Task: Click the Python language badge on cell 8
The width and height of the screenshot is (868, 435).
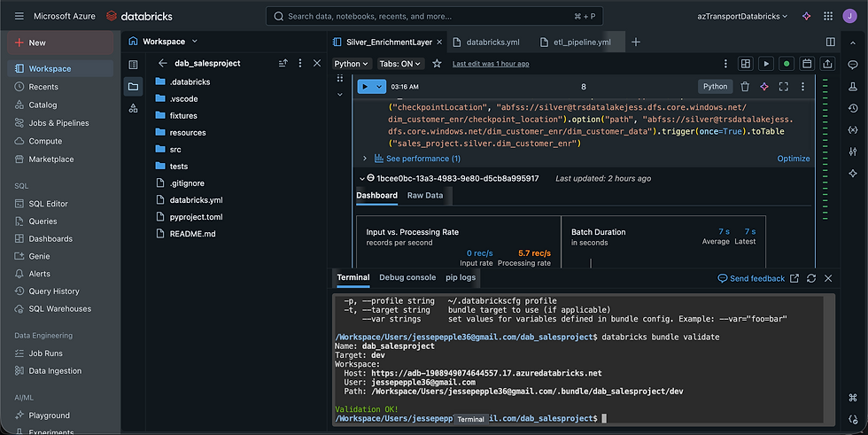Action: pos(716,86)
